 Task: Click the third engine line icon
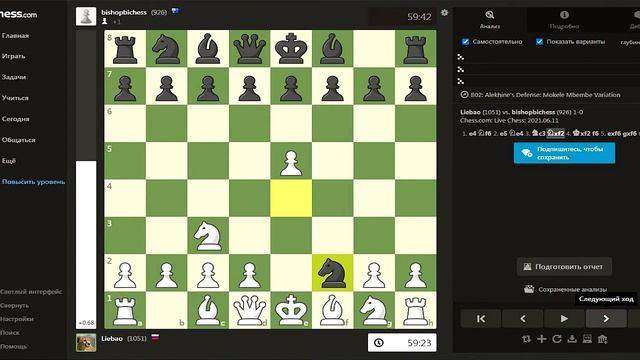460,81
